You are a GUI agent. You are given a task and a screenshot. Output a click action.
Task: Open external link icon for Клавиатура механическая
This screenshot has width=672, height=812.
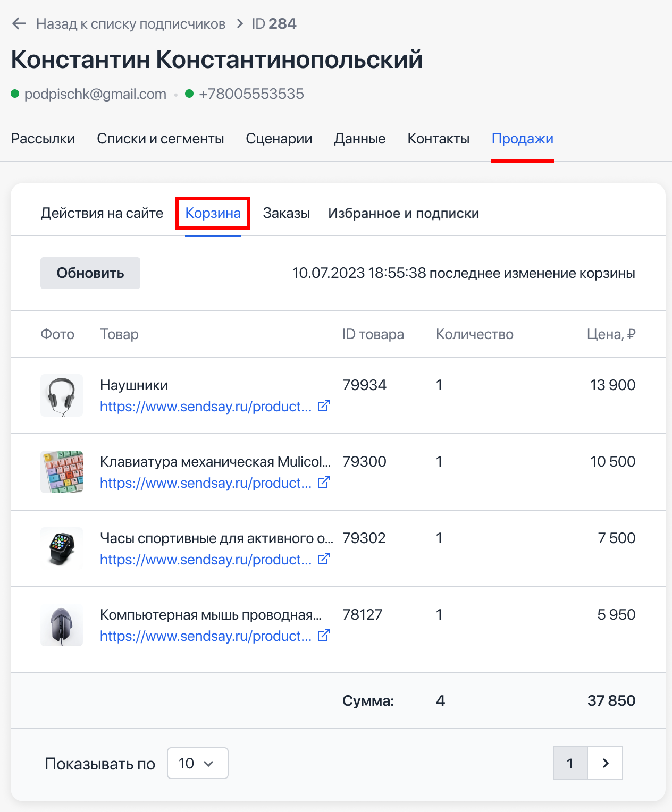323,483
